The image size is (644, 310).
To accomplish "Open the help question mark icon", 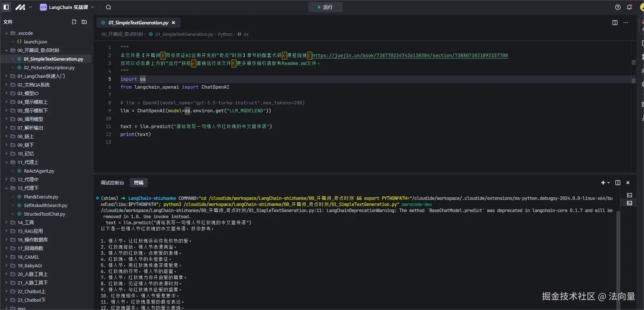I will pos(618,7).
